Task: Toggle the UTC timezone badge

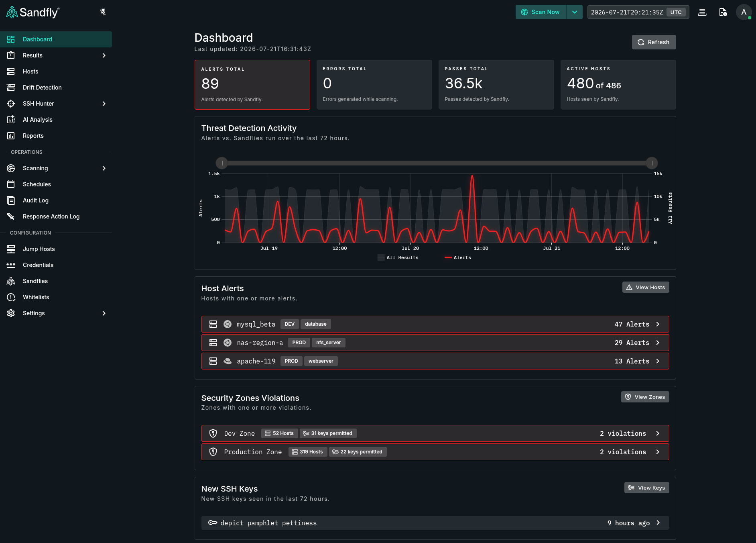Action: 676,12
